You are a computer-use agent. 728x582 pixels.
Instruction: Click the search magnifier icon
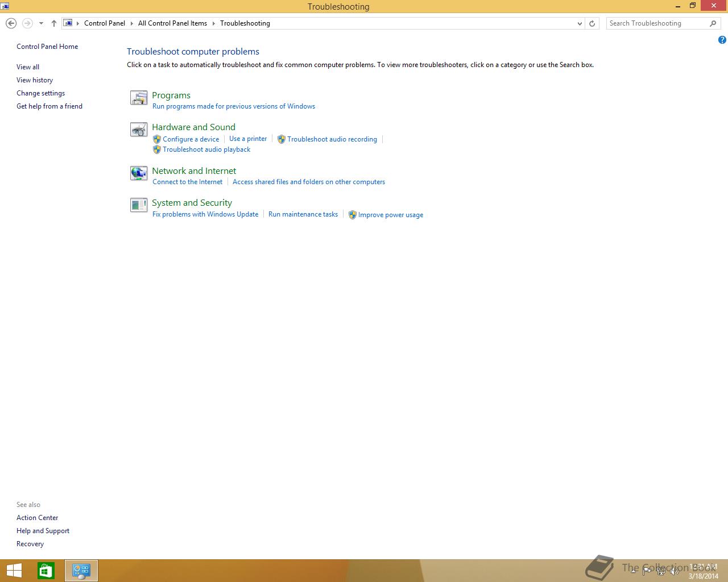(713, 23)
